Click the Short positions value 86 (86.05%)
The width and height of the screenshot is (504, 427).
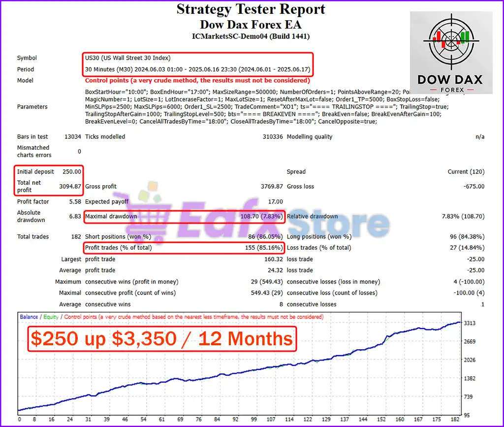tap(265, 237)
